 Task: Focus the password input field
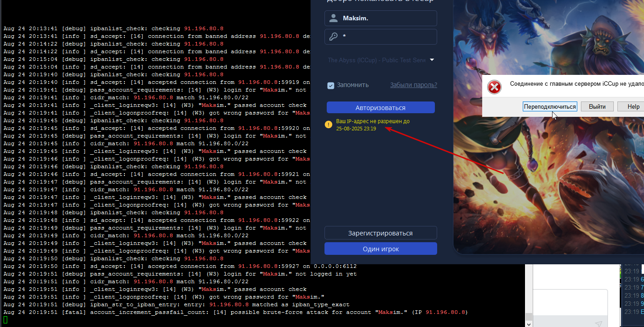381,37
